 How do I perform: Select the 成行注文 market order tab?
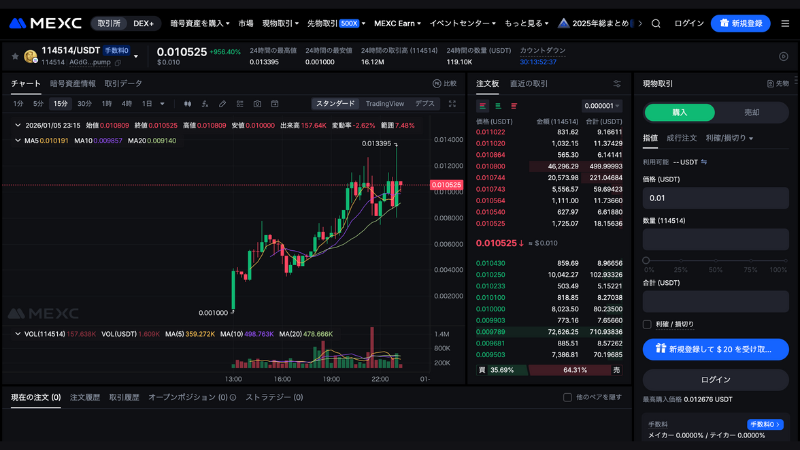click(x=681, y=138)
